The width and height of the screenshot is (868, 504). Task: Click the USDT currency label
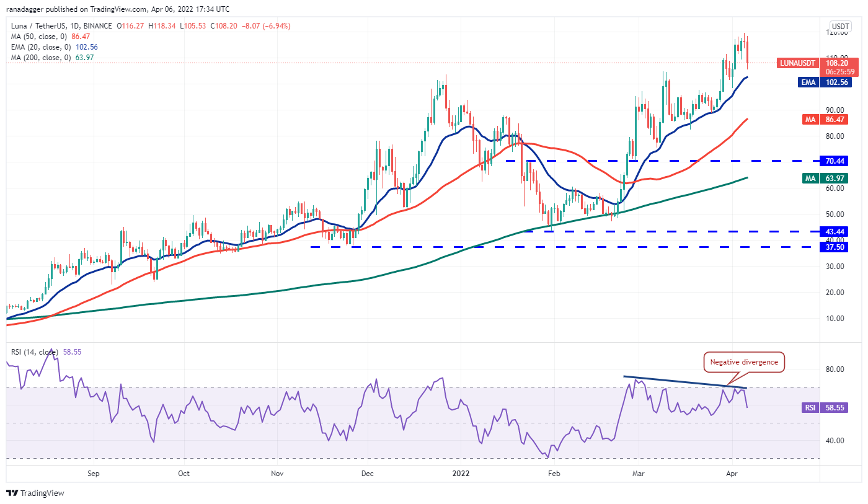click(x=840, y=26)
